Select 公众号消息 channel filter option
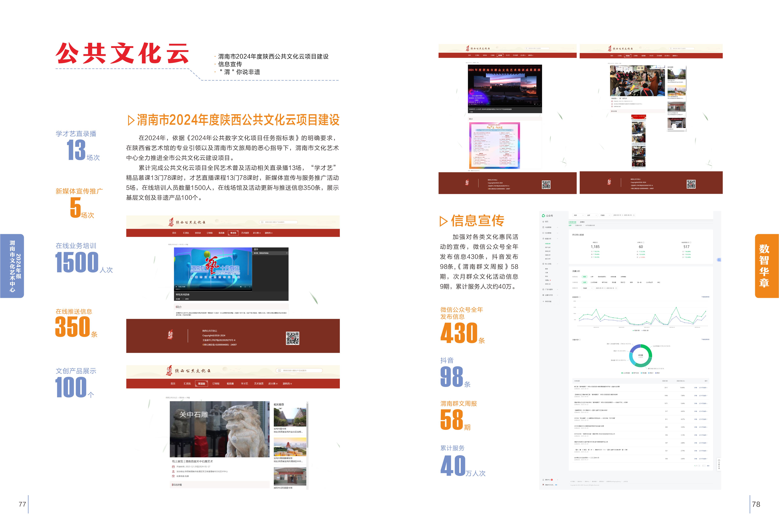This screenshot has width=779, height=532. pyautogui.click(x=594, y=282)
